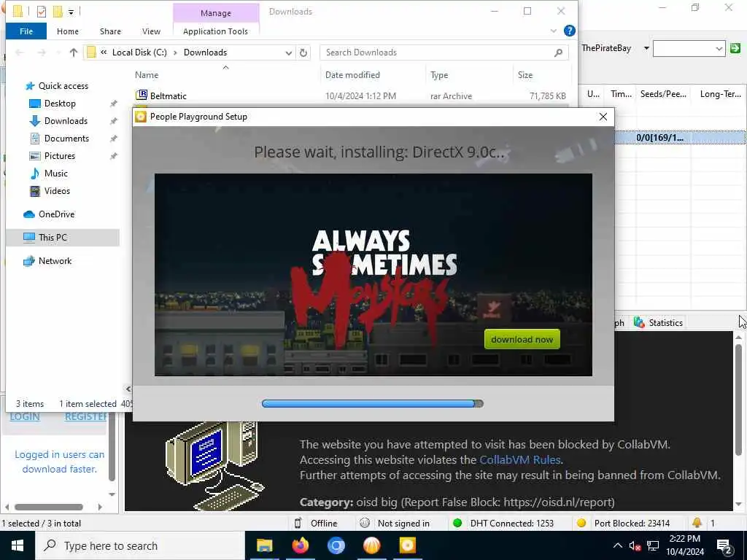Open the Share ribbon tab
The width and height of the screenshot is (747, 560).
110,31
